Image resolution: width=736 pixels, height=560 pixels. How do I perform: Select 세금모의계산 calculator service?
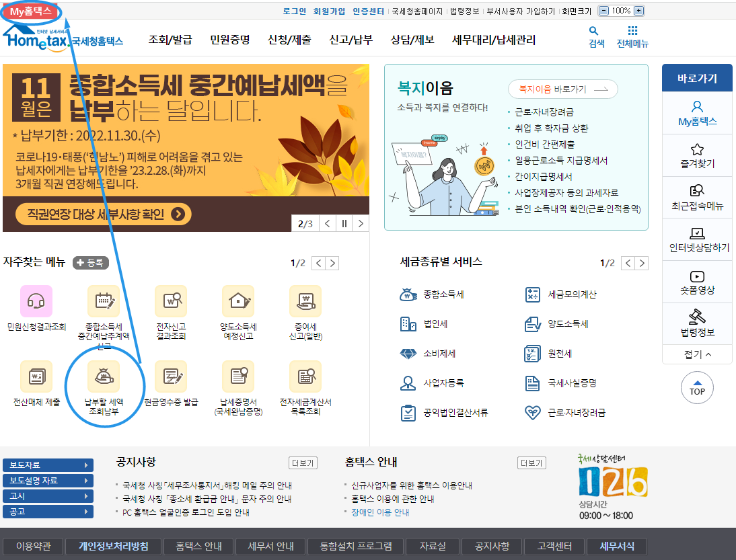point(560,294)
